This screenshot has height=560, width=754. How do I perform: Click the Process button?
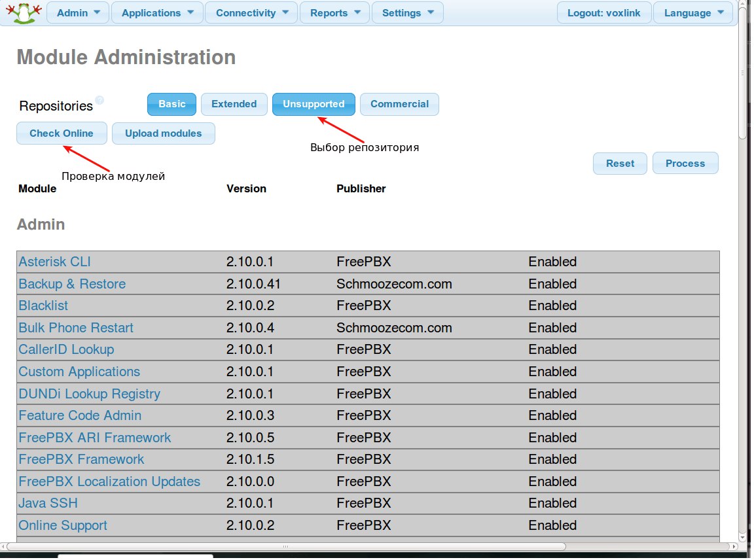tap(685, 164)
